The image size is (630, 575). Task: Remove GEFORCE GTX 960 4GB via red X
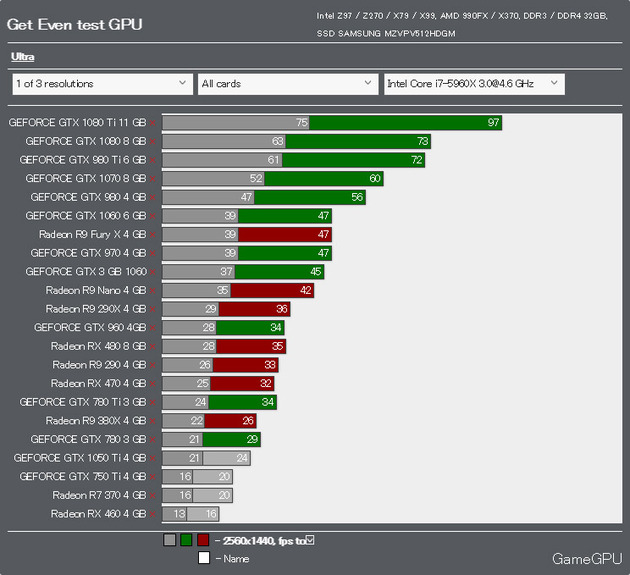pyautogui.click(x=153, y=328)
